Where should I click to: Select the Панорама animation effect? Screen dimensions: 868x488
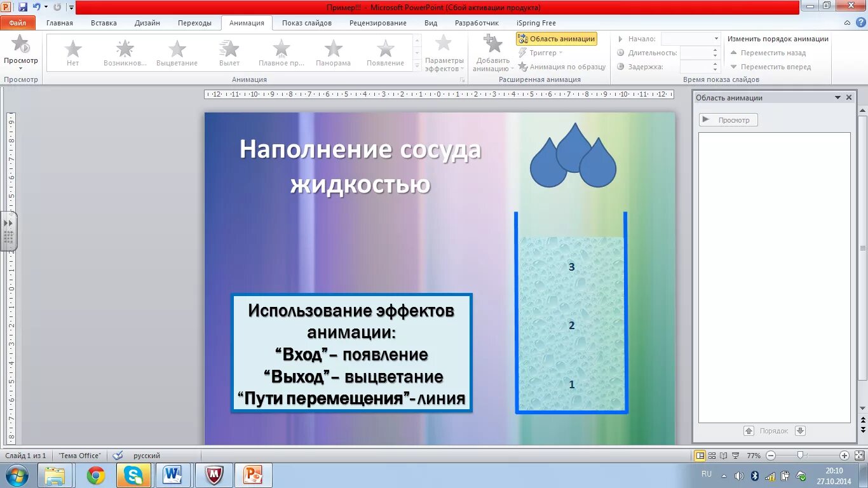(334, 52)
